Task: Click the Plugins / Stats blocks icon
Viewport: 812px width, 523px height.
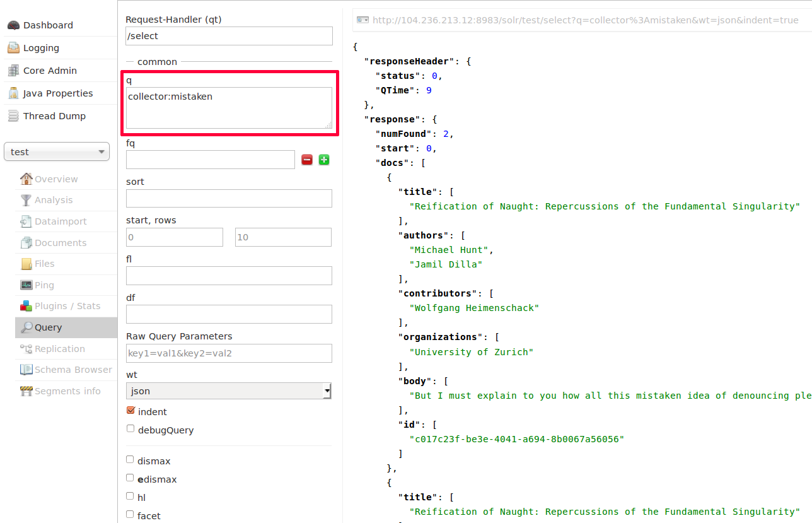Action: (x=26, y=306)
